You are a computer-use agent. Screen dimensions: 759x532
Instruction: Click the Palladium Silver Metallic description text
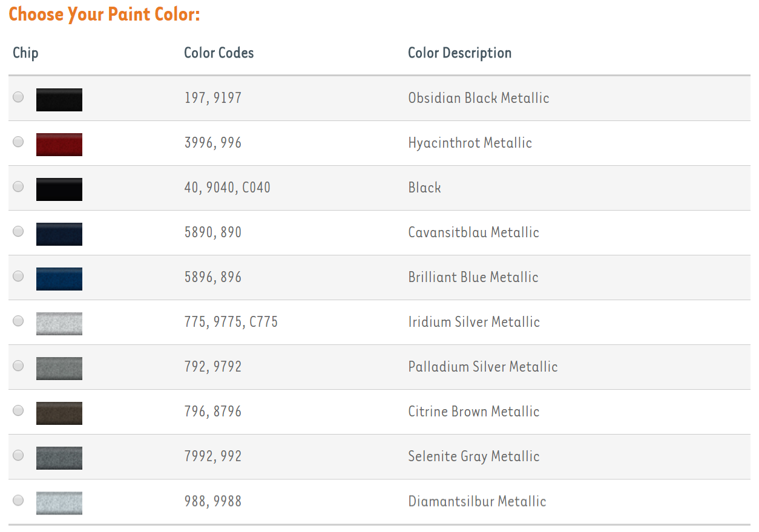[x=482, y=367]
